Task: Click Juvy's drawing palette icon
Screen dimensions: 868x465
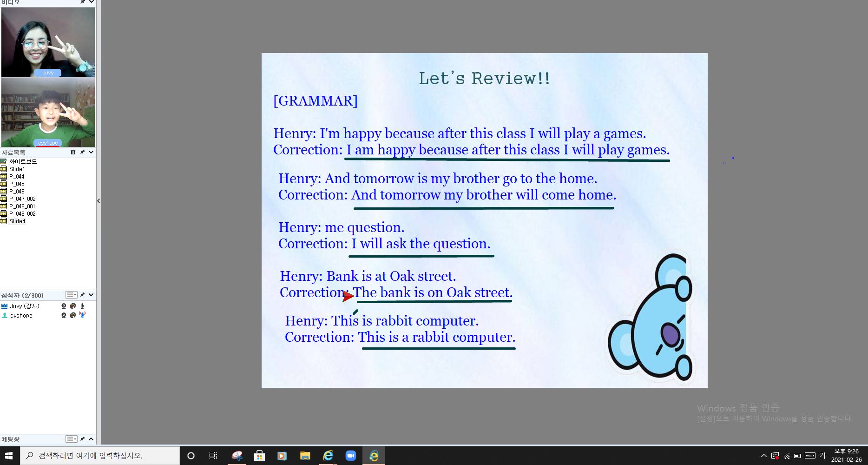Action: 73,306
